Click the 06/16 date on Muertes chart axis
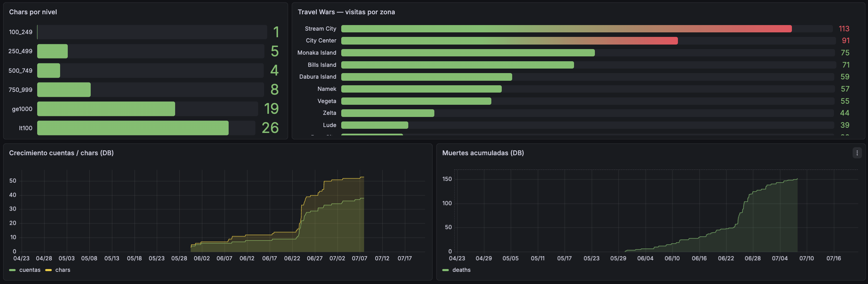This screenshot has width=868, height=284. [x=699, y=258]
